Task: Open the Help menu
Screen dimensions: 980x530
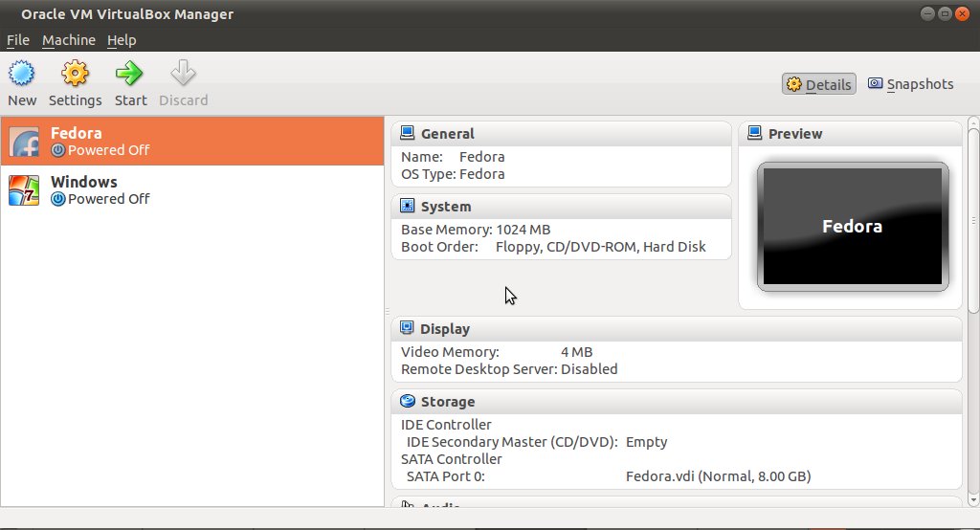Action: click(x=122, y=40)
